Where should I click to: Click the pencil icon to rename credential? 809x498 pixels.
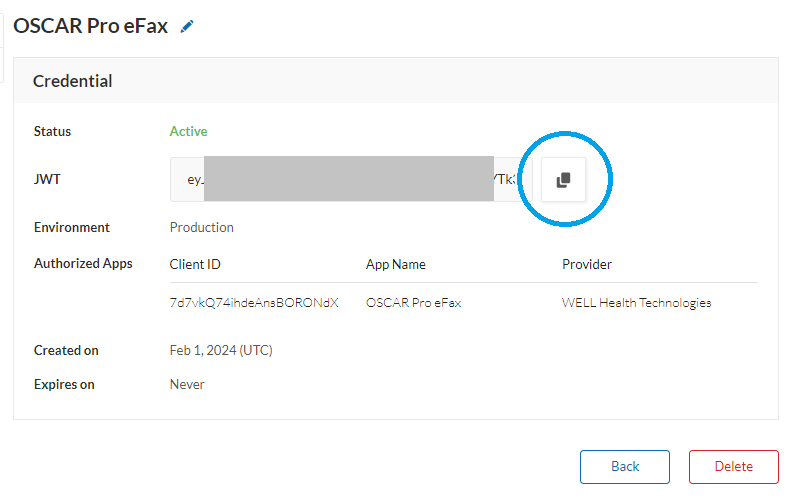pos(187,27)
